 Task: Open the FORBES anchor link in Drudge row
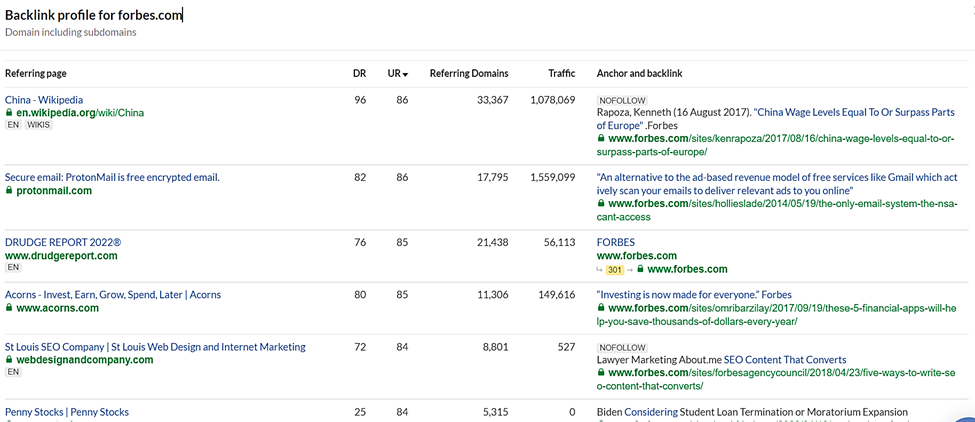pos(616,242)
